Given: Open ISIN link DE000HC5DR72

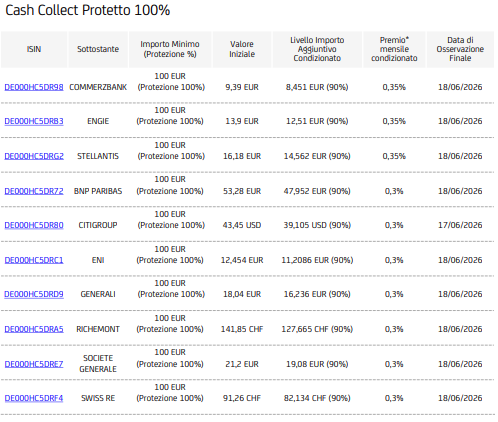Looking at the screenshot, I should [34, 191].
